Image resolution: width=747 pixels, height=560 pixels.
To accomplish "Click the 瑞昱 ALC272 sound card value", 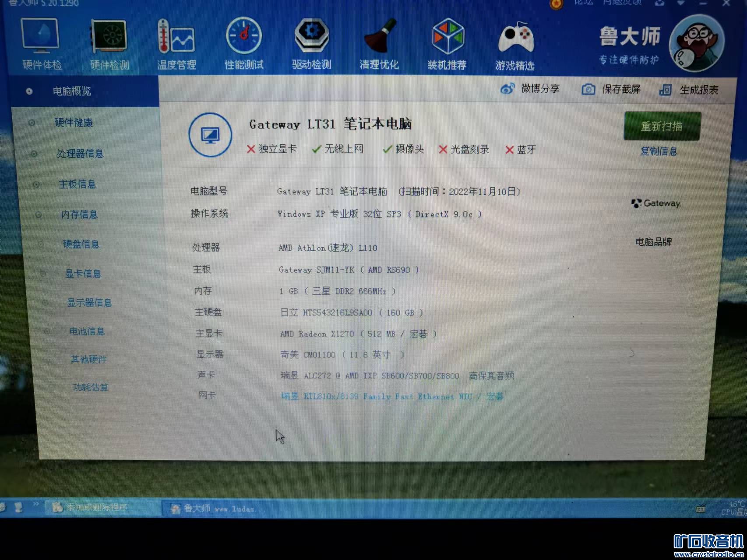I will coord(397,375).
